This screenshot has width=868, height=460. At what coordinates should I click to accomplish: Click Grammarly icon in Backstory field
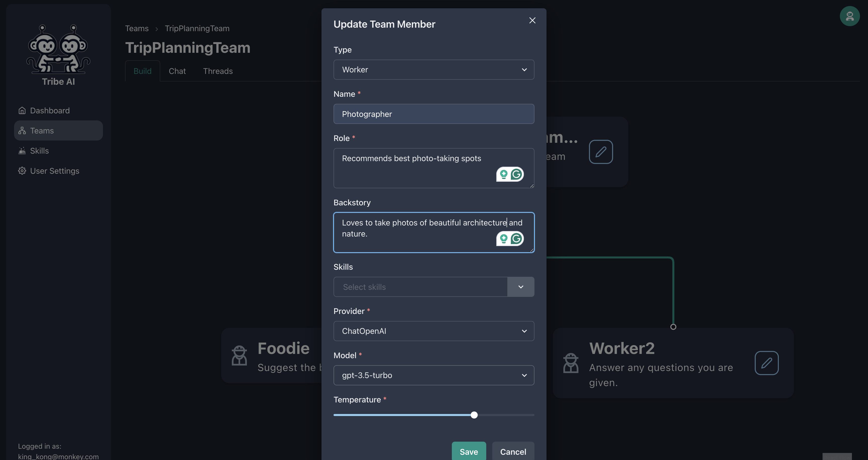click(516, 239)
